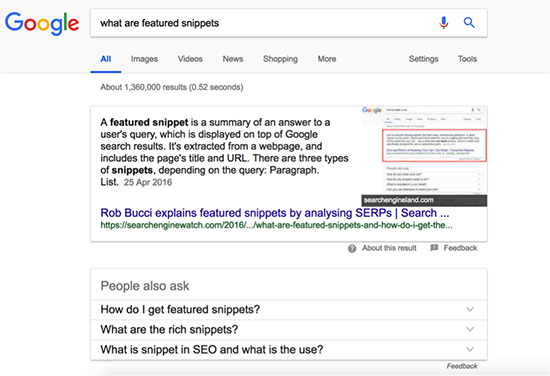Click the People also ask heading

coord(145,286)
